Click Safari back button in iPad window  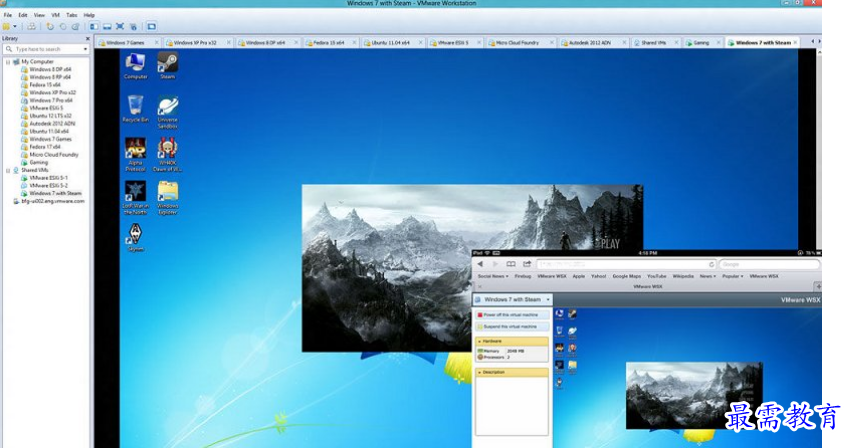click(x=480, y=264)
